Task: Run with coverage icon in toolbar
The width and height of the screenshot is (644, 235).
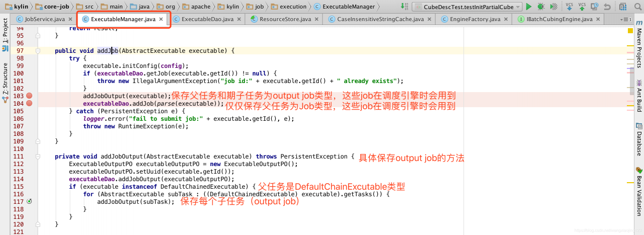Action: point(553,7)
